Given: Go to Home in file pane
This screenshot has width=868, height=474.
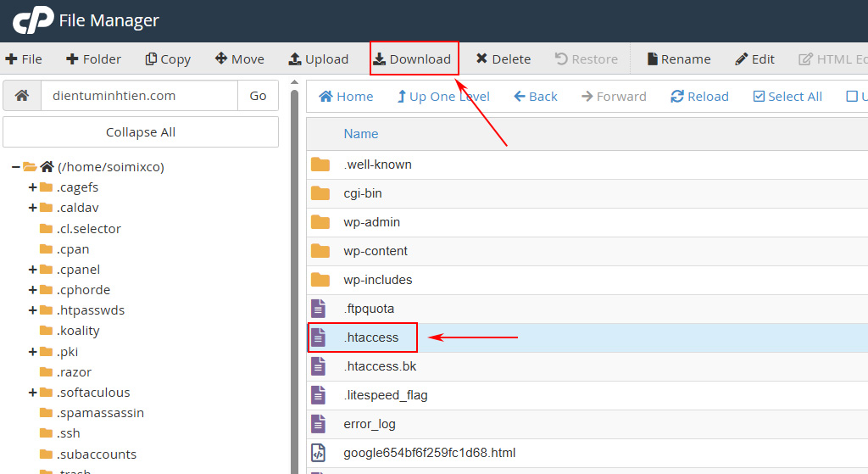Looking at the screenshot, I should [346, 97].
